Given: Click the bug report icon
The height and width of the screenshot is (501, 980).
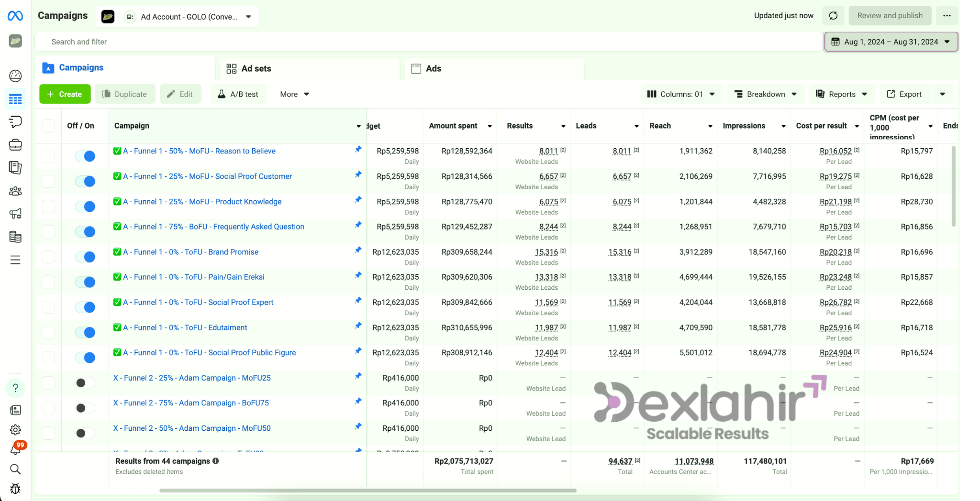Looking at the screenshot, I should pyautogui.click(x=15, y=489).
